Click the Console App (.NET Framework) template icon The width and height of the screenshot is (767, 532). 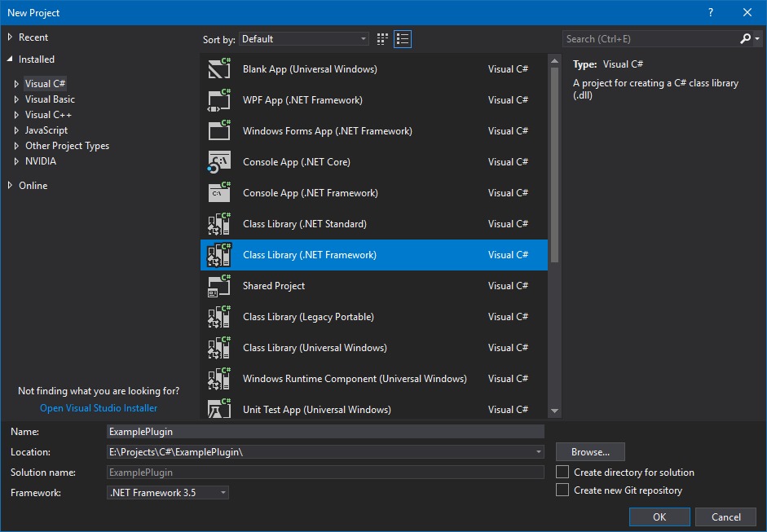point(219,192)
